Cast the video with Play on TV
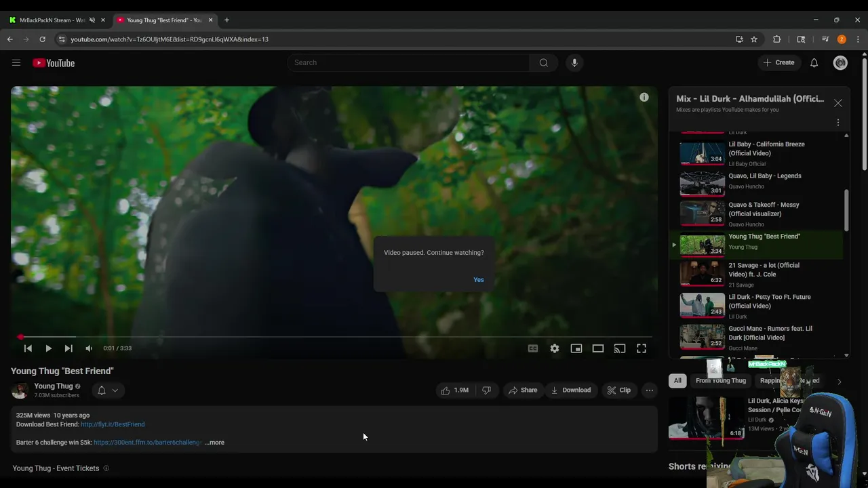 (620, 348)
